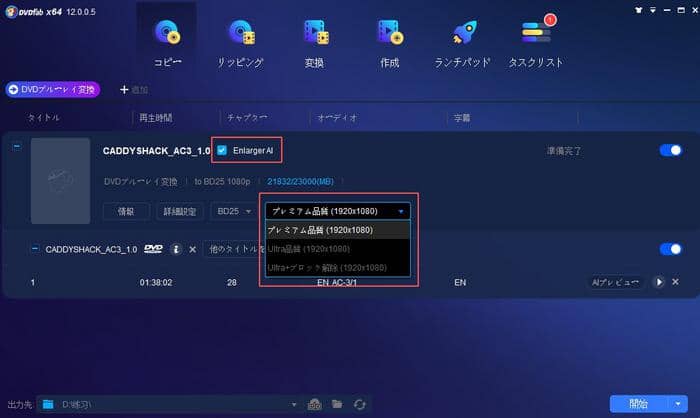Launch the ランチパッド rocket icon
The height and width of the screenshot is (418, 700).
pyautogui.click(x=462, y=41)
